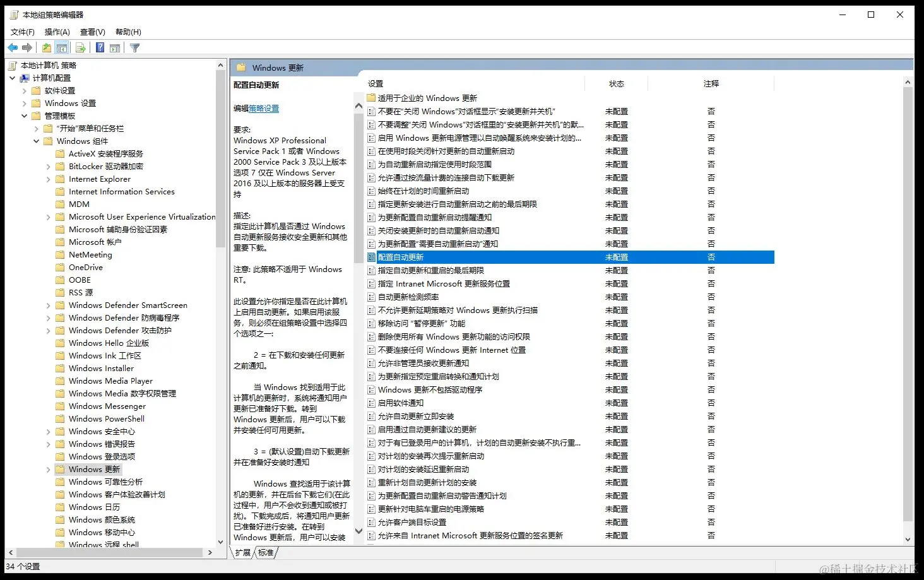Switch to the 标准 tab

(x=266, y=553)
